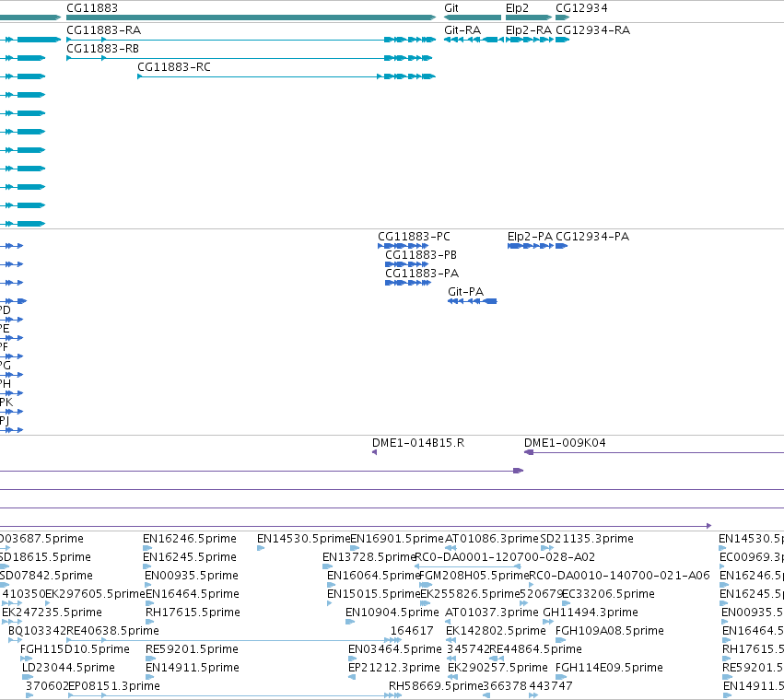Select the RC0-DA0001-120700-028-A02 label
Viewport: 784px width, 700px height.
tap(505, 557)
